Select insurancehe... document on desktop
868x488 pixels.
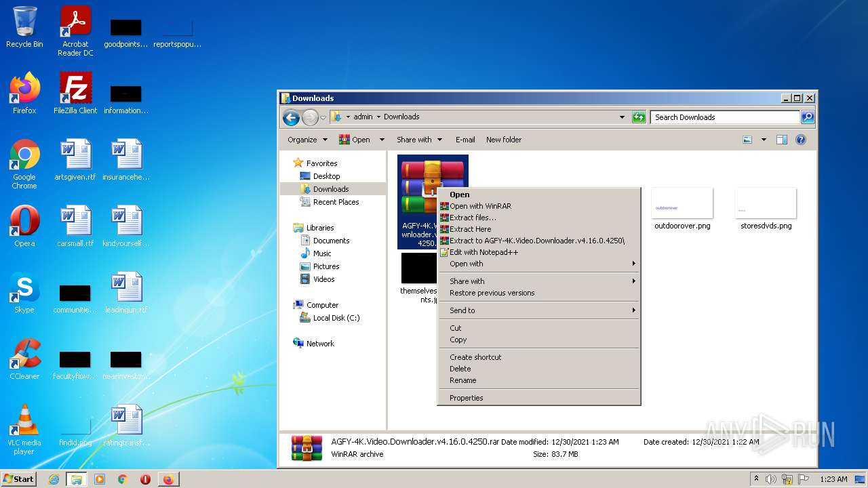[x=126, y=160]
